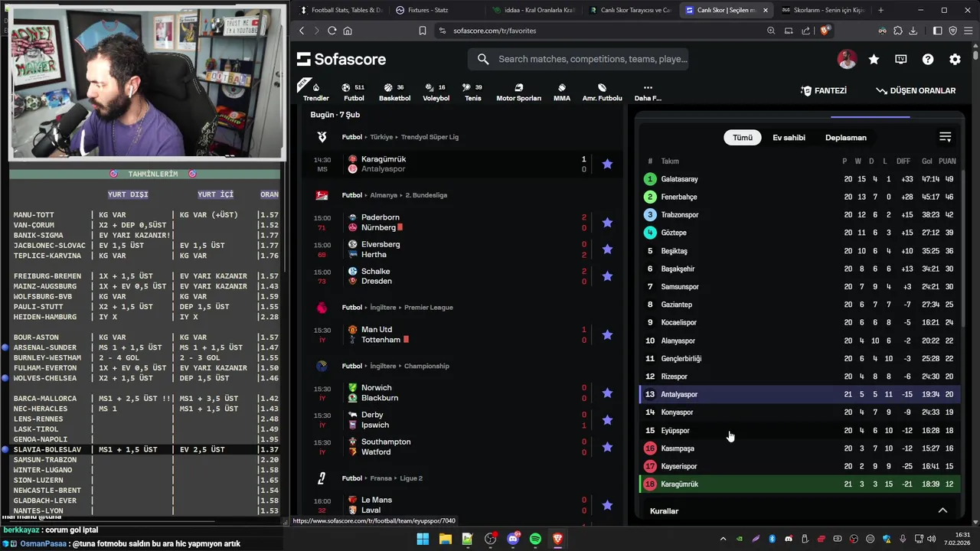The image size is (980, 551).
Task: Open the standings table options icon
Action: [946, 137]
